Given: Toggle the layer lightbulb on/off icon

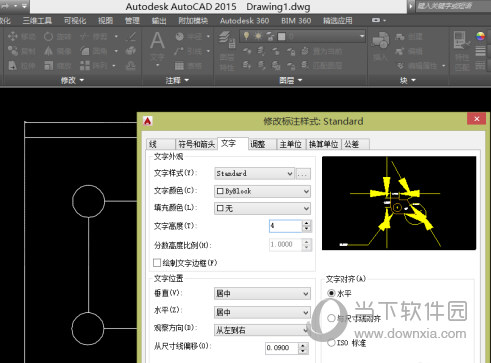Looking at the screenshot, I should pyautogui.click(x=246, y=36).
